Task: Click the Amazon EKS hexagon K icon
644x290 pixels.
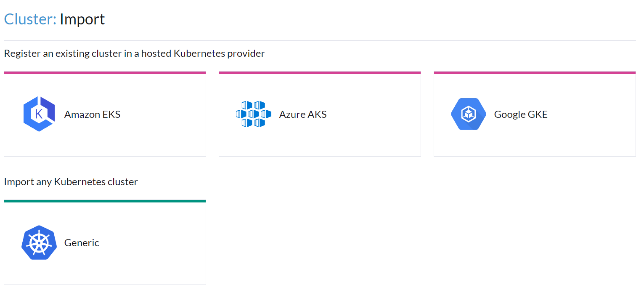Action: point(39,114)
